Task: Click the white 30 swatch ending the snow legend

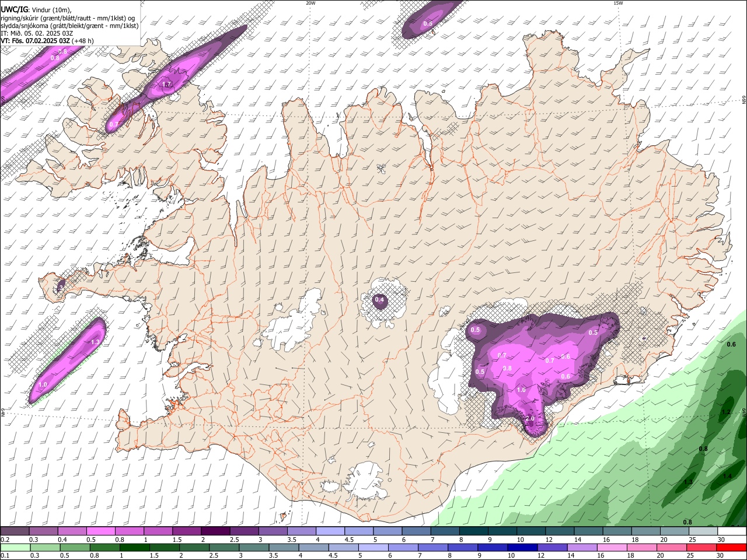Action: pyautogui.click(x=732, y=531)
